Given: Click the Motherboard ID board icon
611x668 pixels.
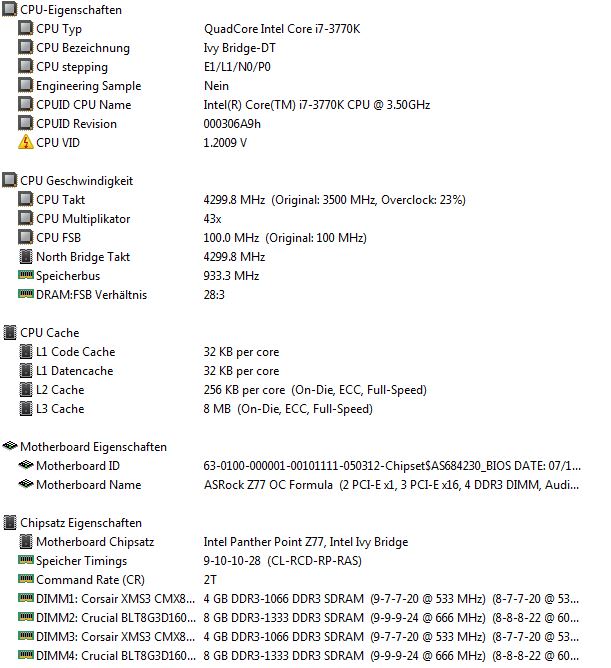Looking at the screenshot, I should click(x=26, y=464).
